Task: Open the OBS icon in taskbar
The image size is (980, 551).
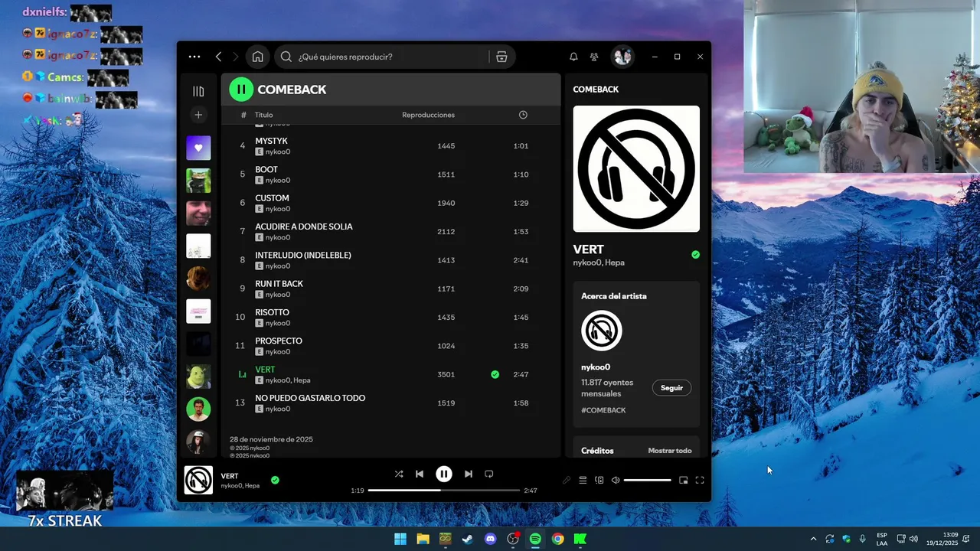Action: (513, 539)
